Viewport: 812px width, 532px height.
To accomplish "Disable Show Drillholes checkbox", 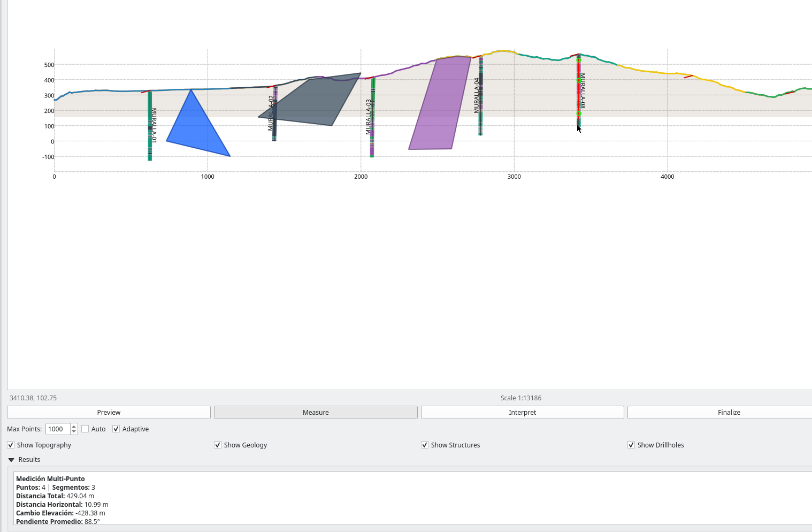I will tap(631, 445).
